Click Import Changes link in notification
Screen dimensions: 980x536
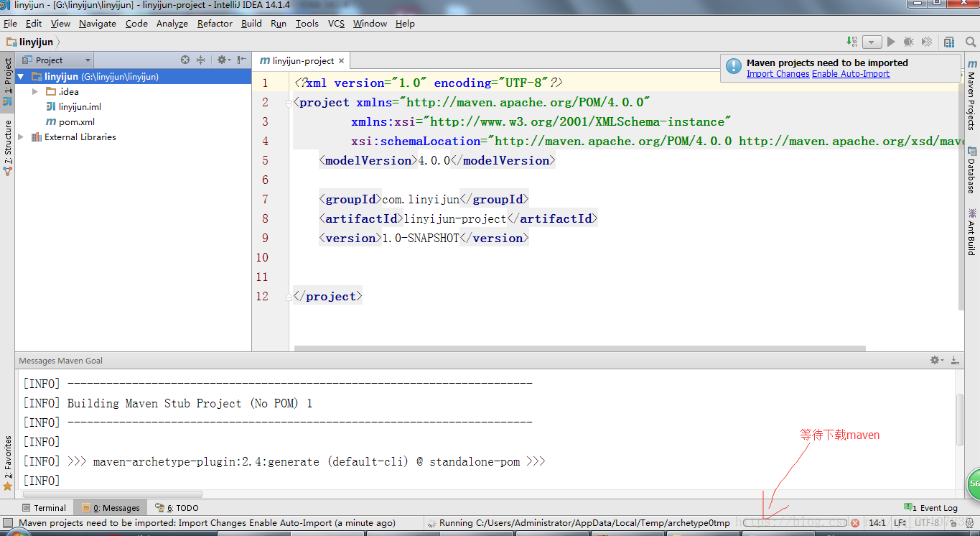pyautogui.click(x=778, y=74)
